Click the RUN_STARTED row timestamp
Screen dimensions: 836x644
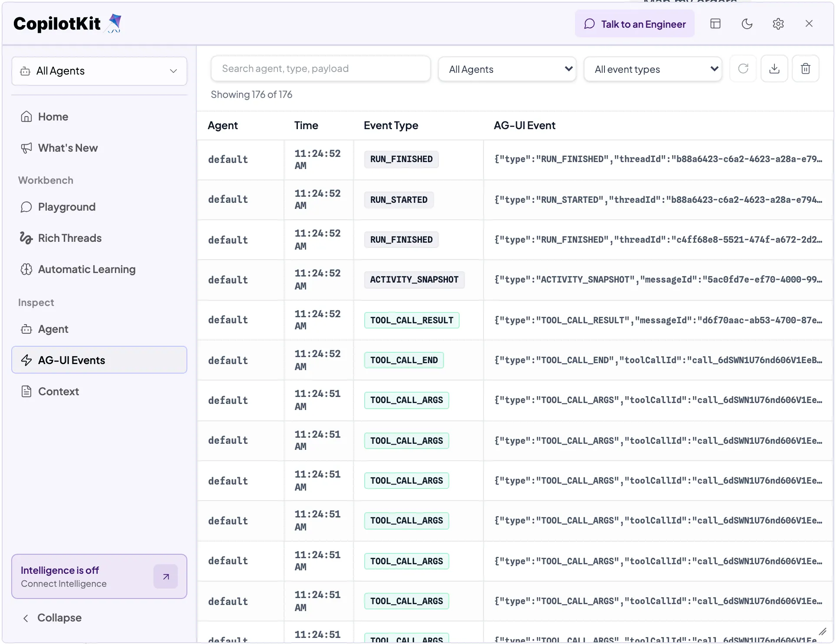[318, 199]
